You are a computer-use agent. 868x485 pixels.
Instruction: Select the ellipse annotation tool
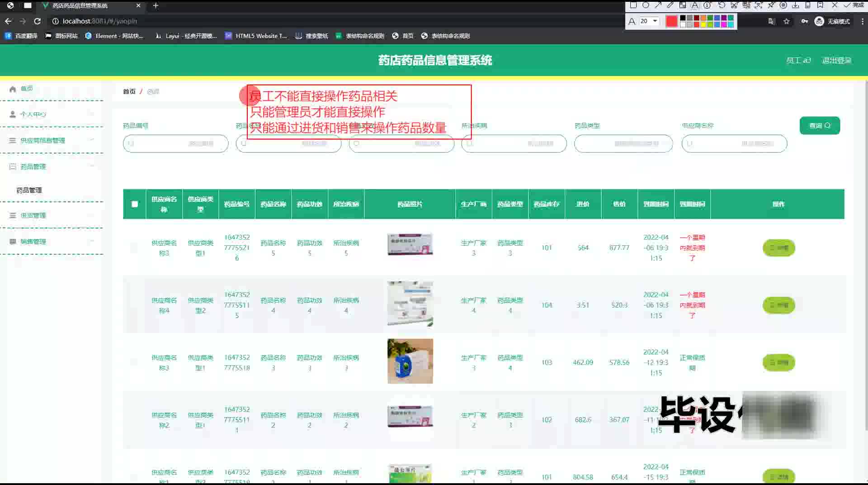(646, 5)
